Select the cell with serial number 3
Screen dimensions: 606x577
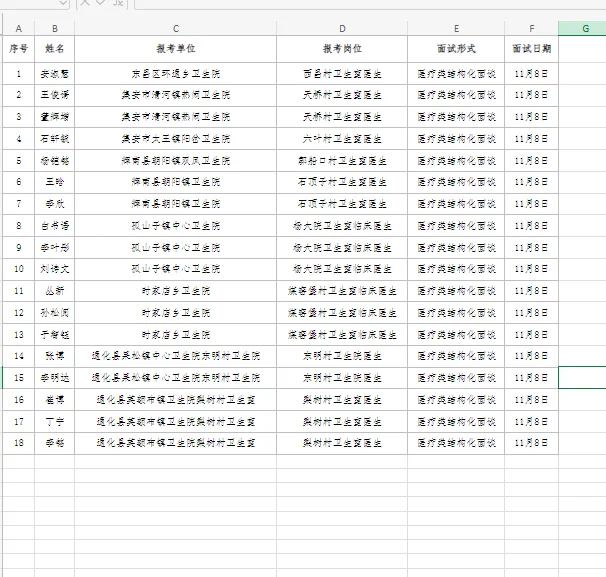pyautogui.click(x=19, y=117)
